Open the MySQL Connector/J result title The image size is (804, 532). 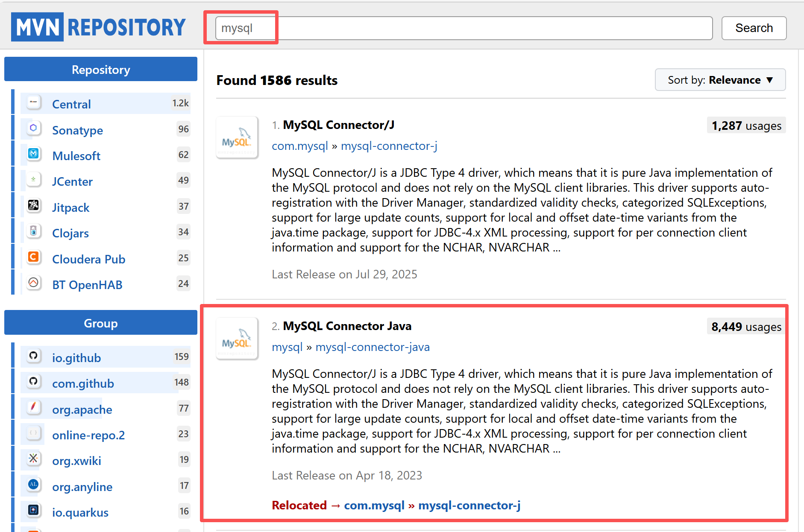[x=338, y=125]
